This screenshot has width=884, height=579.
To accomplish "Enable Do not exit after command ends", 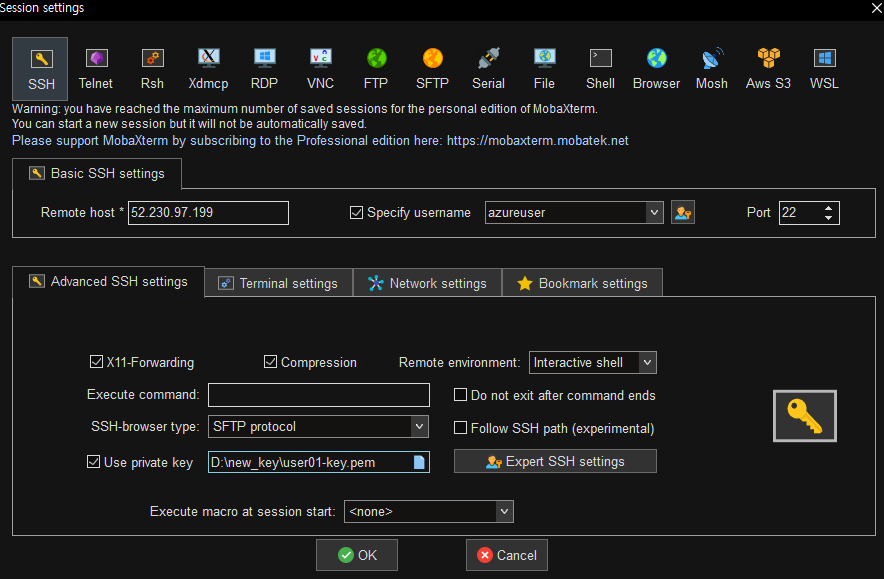I will tap(461, 395).
